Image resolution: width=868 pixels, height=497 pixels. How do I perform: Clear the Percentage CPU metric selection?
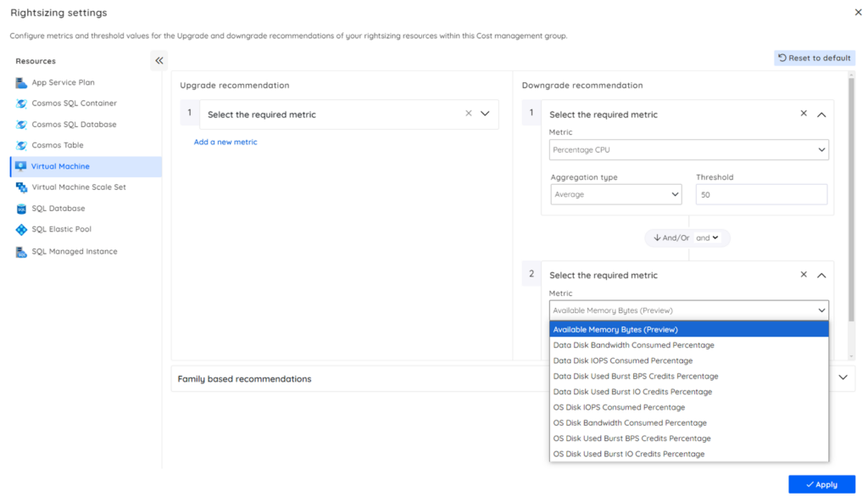pyautogui.click(x=804, y=114)
